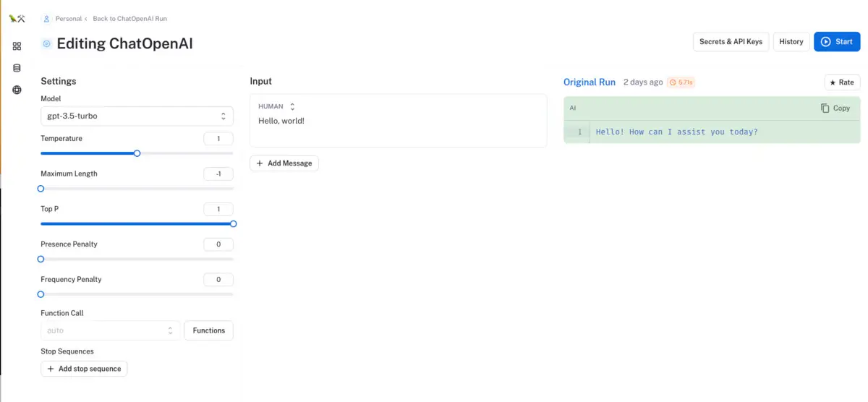Click Back to ChatOpenAI Run breadcrumb

[x=129, y=18]
